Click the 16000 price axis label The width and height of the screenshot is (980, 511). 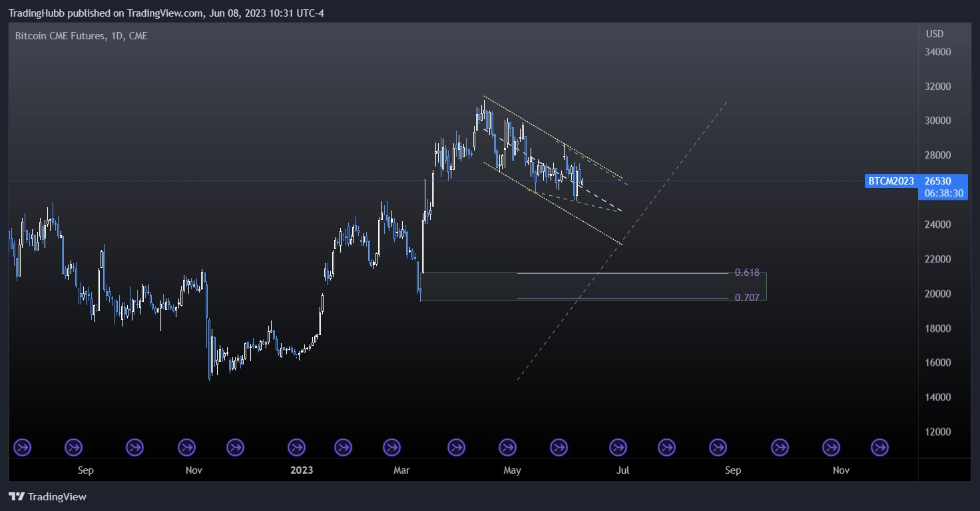point(937,363)
